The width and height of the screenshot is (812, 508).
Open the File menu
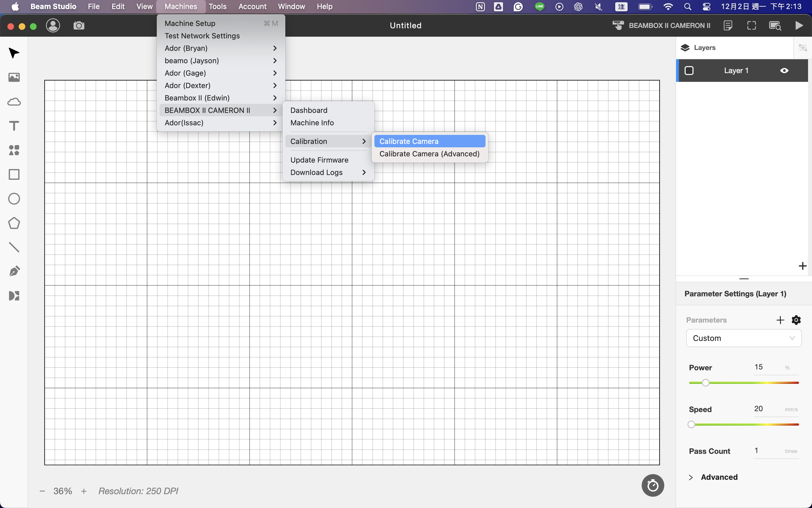[94, 6]
